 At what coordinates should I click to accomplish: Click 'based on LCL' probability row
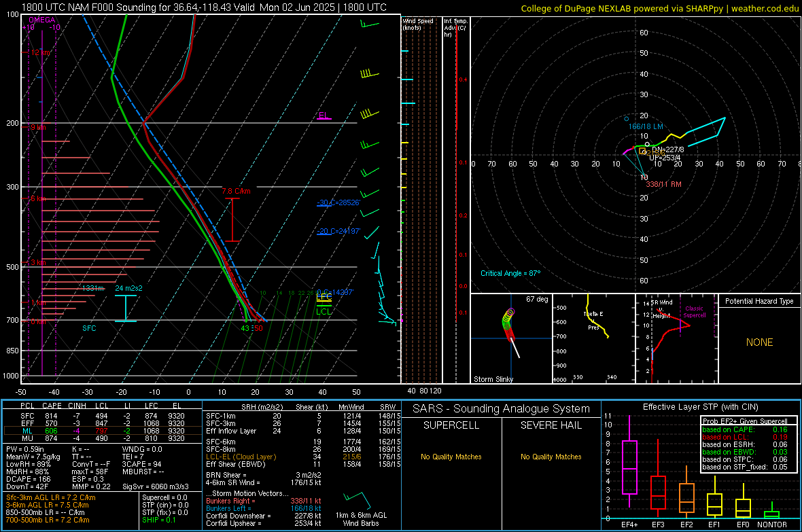click(745, 437)
